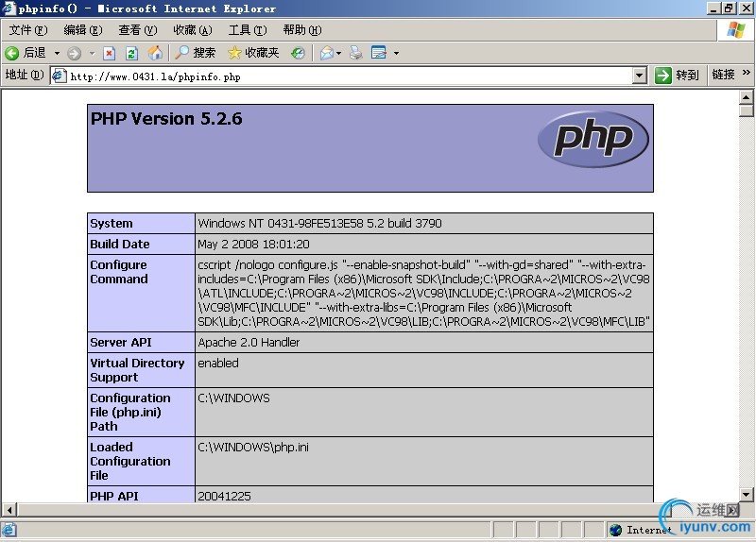Click the Internet zone globe icon
This screenshot has height=542, width=756.
tap(616, 530)
